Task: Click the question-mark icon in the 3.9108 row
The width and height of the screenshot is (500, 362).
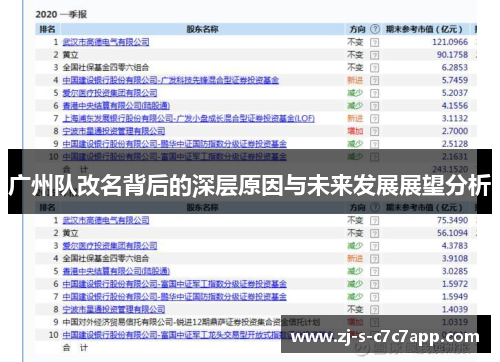Action: tap(375, 259)
